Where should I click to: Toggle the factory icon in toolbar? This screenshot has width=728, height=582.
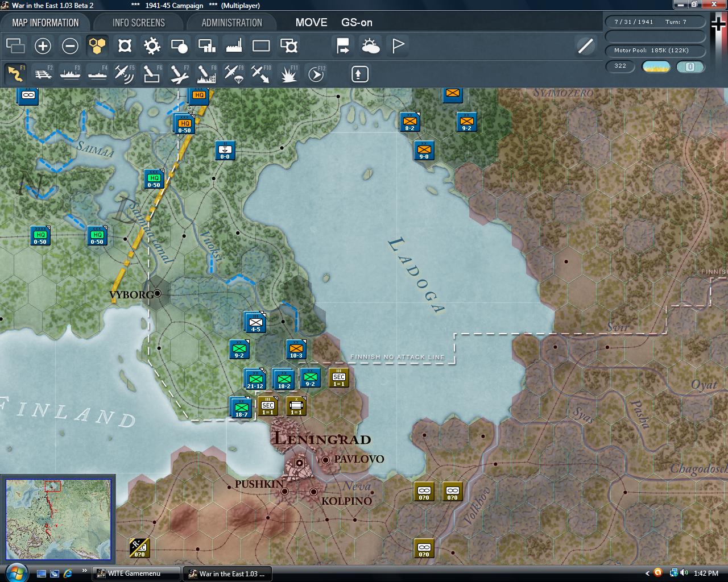point(234,45)
